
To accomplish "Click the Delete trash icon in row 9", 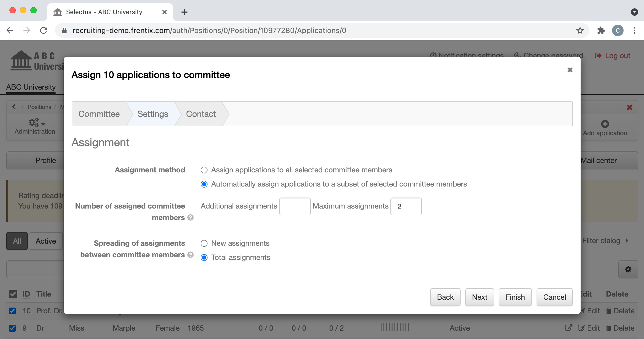I will tap(609, 328).
